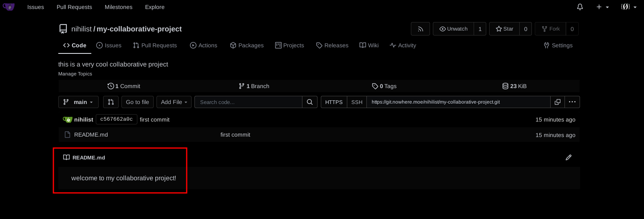Click the search code magnifier button
The image size is (644, 219).
tap(309, 102)
